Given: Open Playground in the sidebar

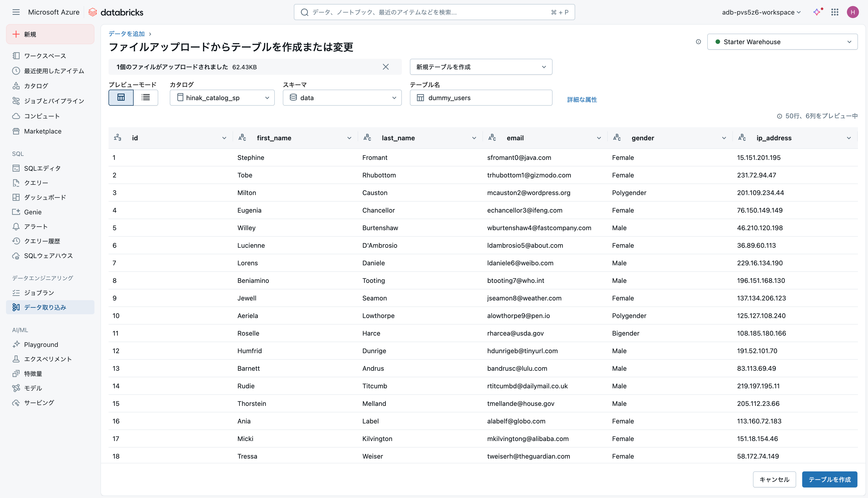Looking at the screenshot, I should coord(41,344).
